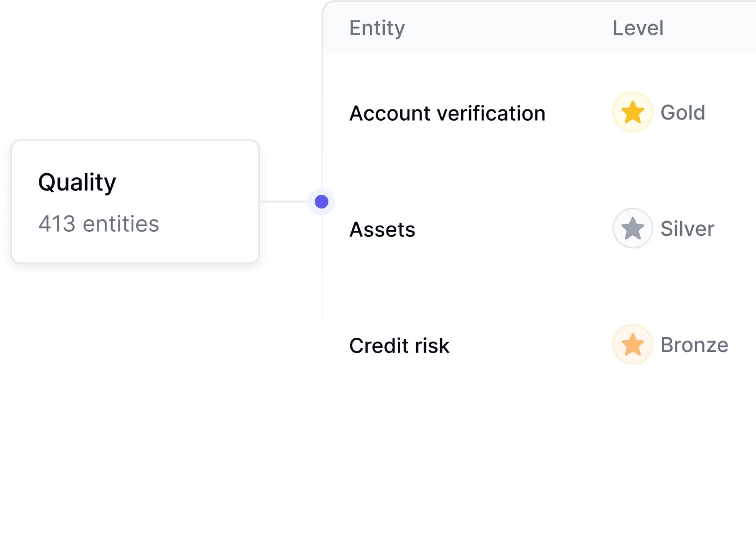Screen dimensions: 756x540
Task: Click the Credit risk entity label
Action: click(399, 345)
